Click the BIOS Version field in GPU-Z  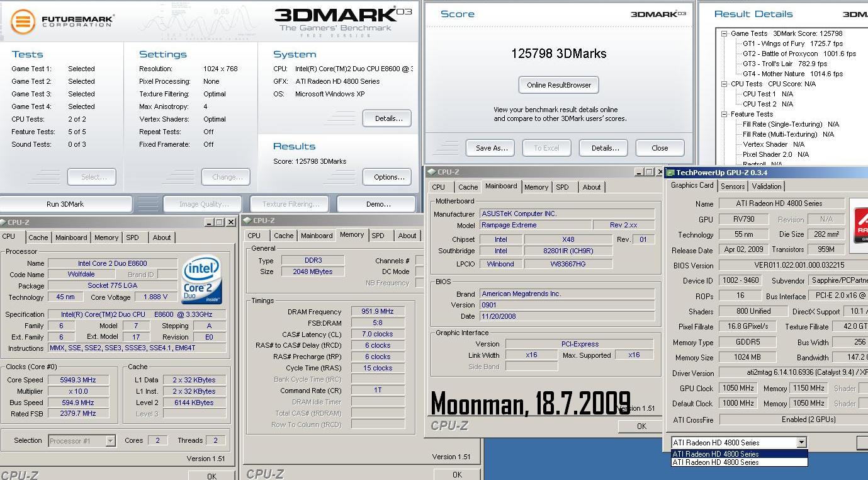click(x=793, y=265)
